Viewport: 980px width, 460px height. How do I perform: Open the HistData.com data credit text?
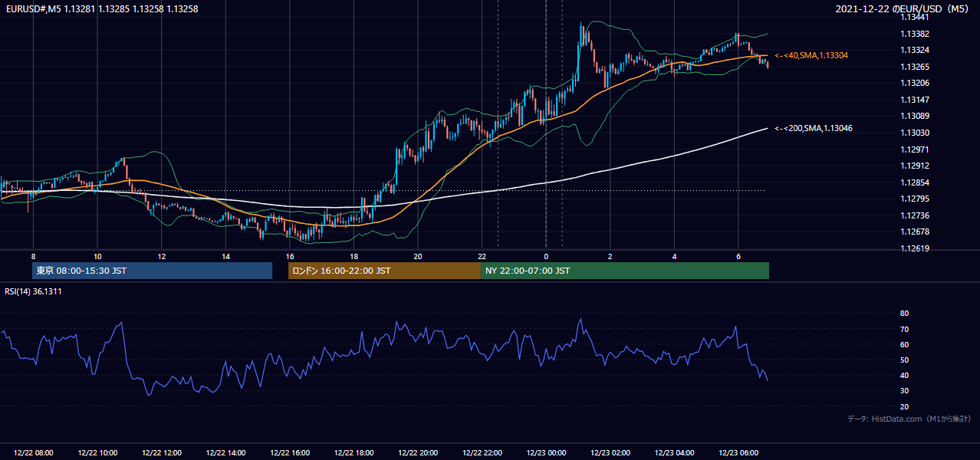coord(909,419)
